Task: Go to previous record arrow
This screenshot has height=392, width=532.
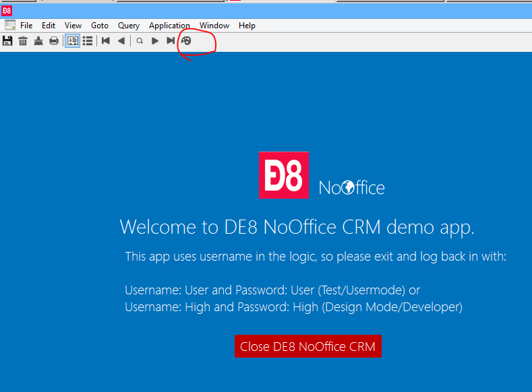Action: click(121, 41)
